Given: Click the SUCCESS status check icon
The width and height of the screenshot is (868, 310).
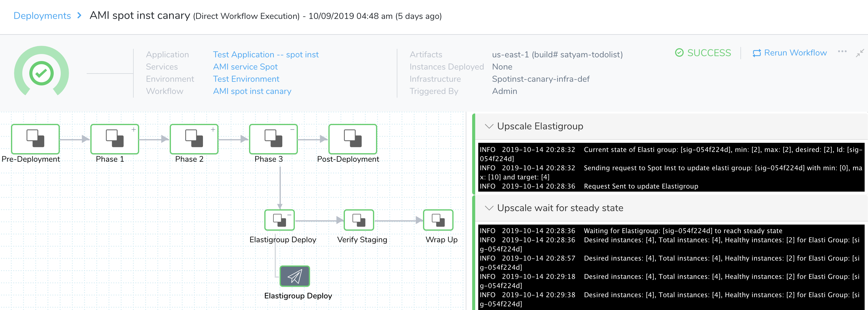Looking at the screenshot, I should (x=679, y=52).
